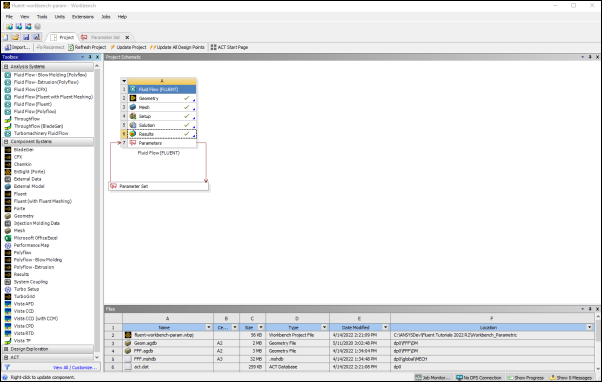The height and width of the screenshot is (382, 602).
Task: Open the Date Modified column filter dropdown
Action: (385, 327)
